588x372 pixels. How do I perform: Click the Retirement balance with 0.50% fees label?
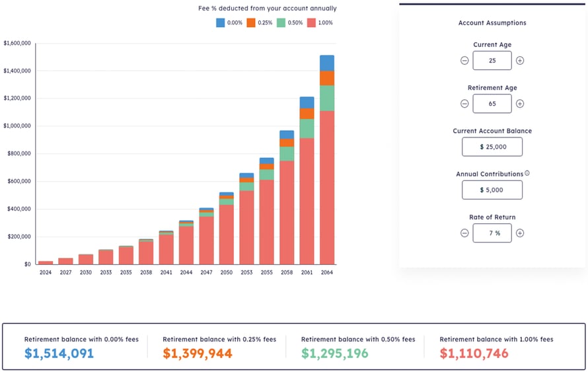pyautogui.click(x=358, y=340)
